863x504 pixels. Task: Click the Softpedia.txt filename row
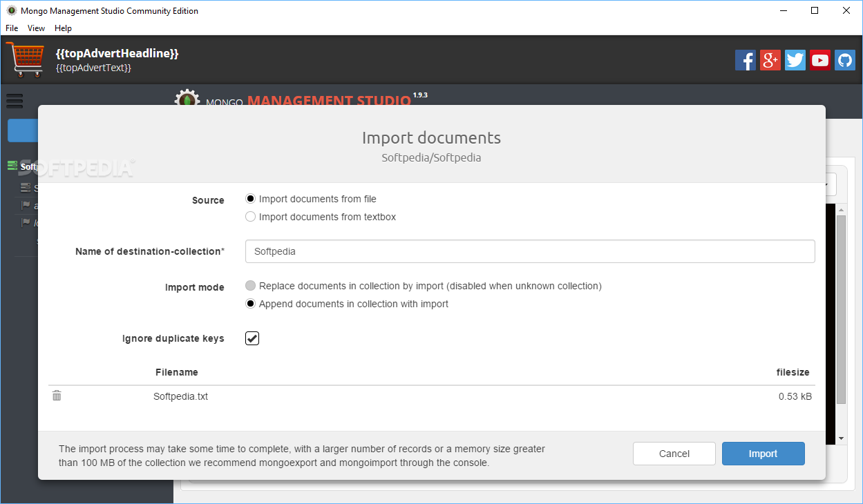tap(432, 396)
